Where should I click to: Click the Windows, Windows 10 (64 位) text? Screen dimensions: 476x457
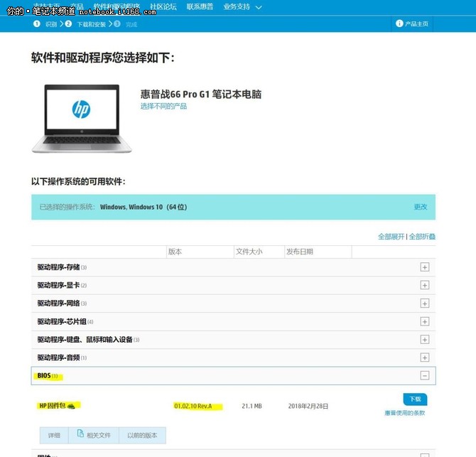[x=144, y=207]
